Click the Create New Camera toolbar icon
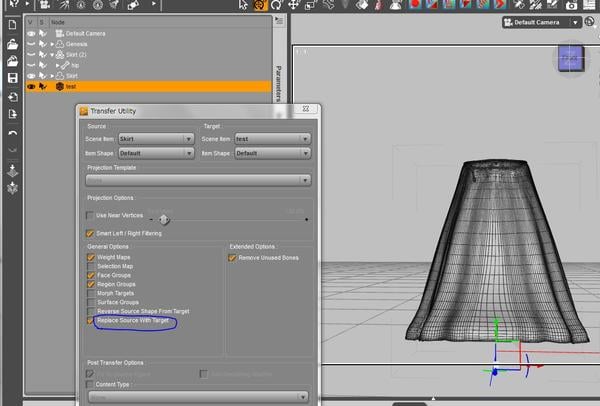Screen dimensions: 600x406 (45, 5)
